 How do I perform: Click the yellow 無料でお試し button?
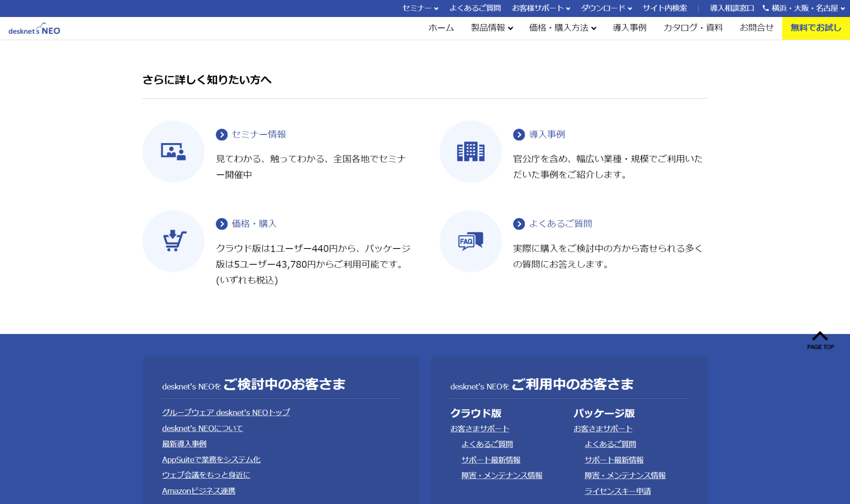[x=816, y=28]
